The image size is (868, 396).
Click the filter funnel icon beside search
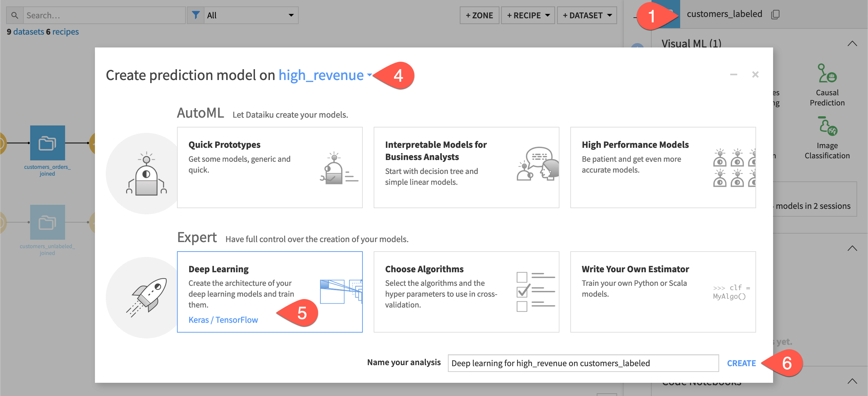coord(196,15)
